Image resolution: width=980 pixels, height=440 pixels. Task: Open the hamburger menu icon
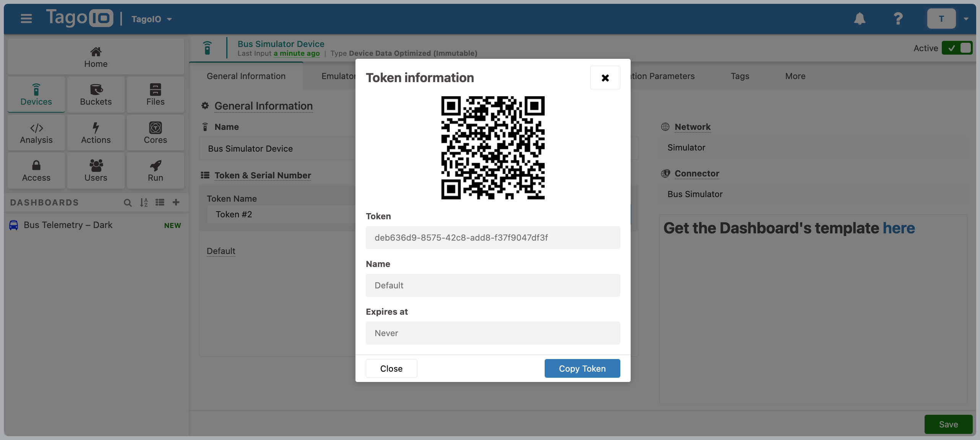(26, 18)
